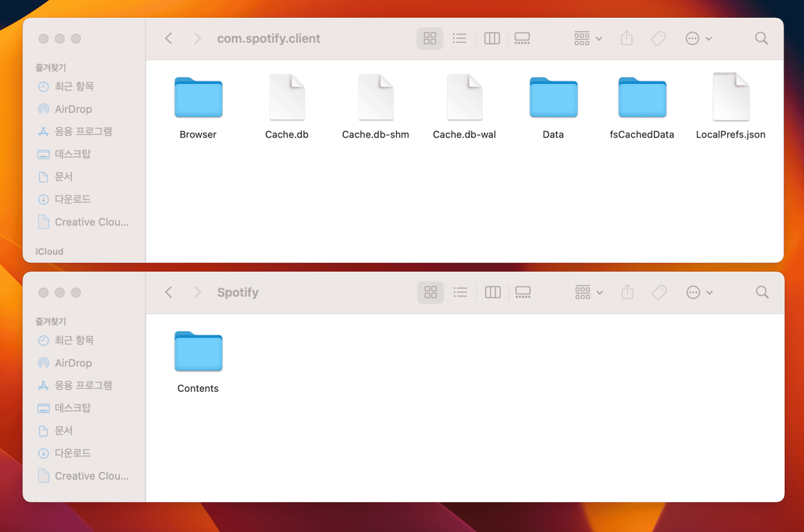Viewport: 804px width, 532px height.
Task: Select 다운로드 in Spotify window sidebar
Action: point(73,453)
